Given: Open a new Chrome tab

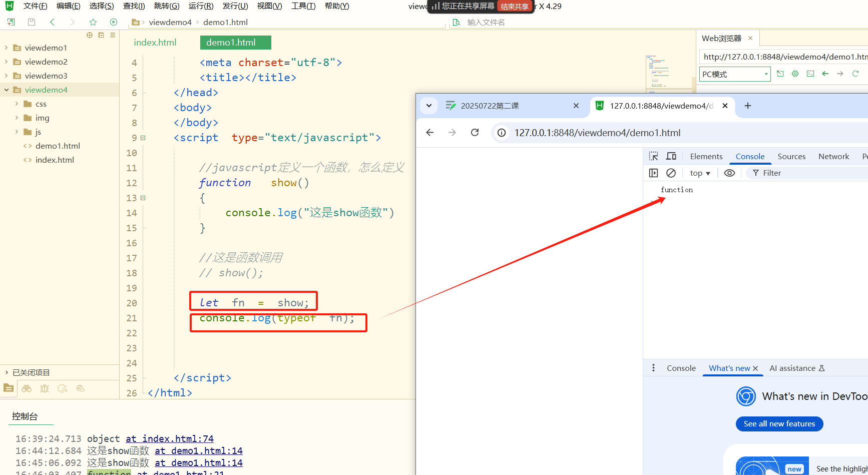Looking at the screenshot, I should pos(747,106).
